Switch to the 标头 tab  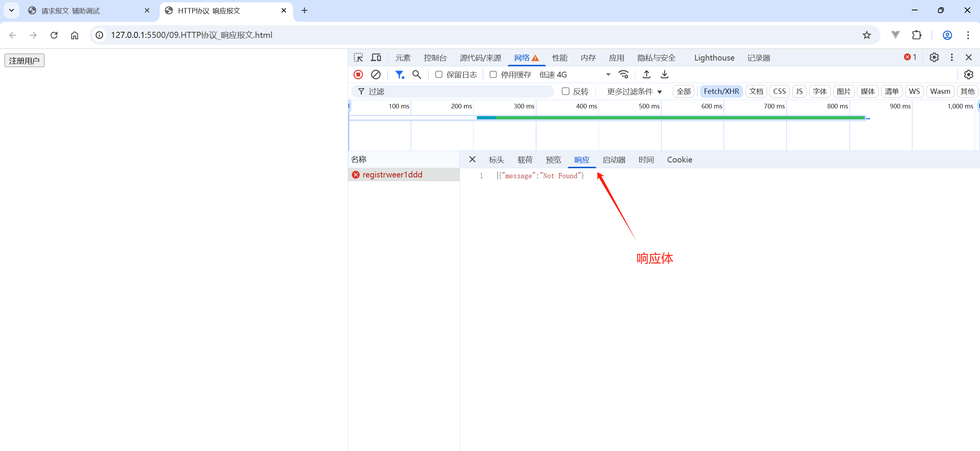pyautogui.click(x=496, y=160)
